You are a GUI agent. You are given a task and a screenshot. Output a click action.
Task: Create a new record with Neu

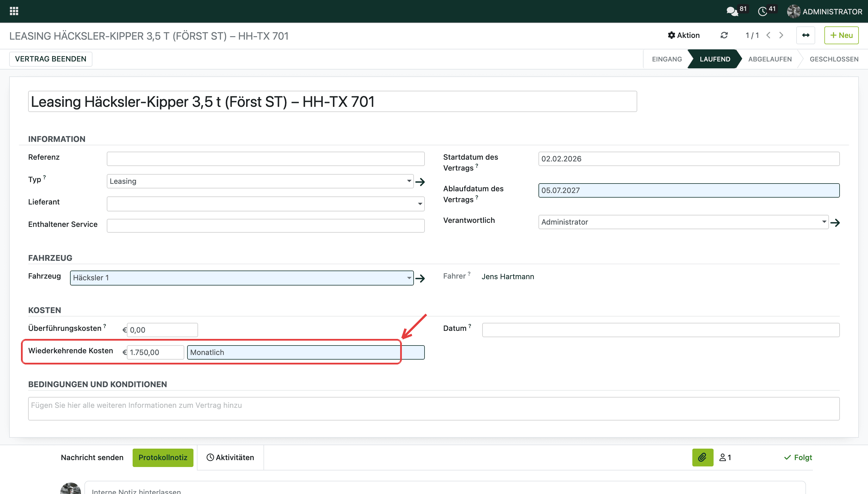[x=841, y=35]
